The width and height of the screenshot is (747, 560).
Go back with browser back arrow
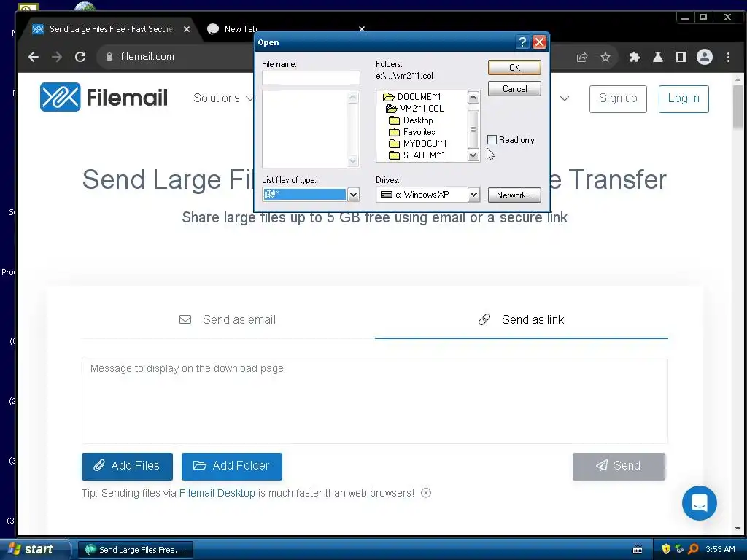click(34, 57)
